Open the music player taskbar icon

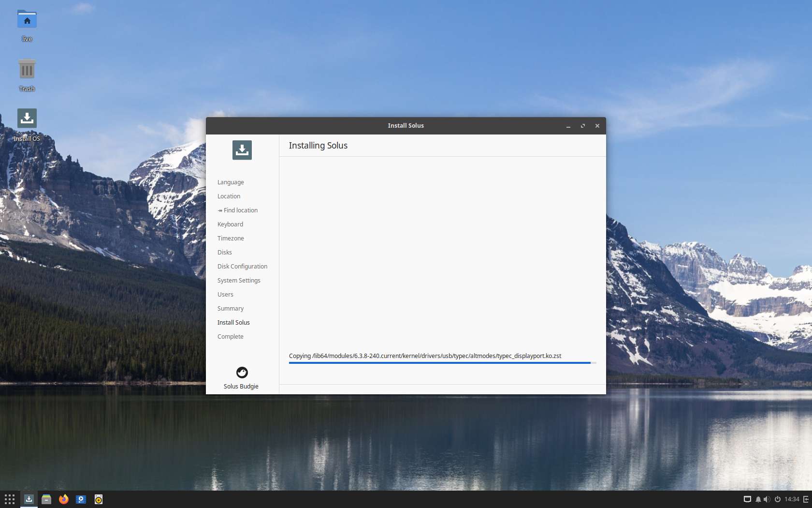(x=99, y=499)
